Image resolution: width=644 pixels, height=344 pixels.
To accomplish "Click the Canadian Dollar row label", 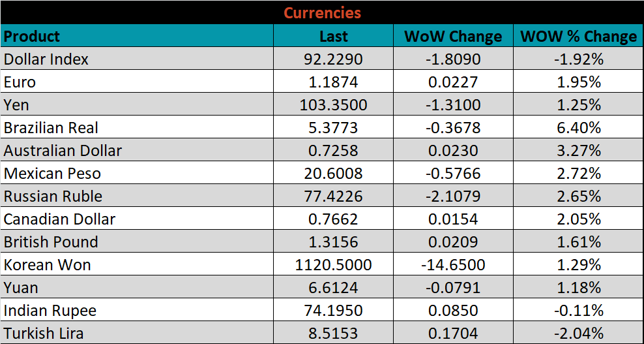I will (x=60, y=219).
